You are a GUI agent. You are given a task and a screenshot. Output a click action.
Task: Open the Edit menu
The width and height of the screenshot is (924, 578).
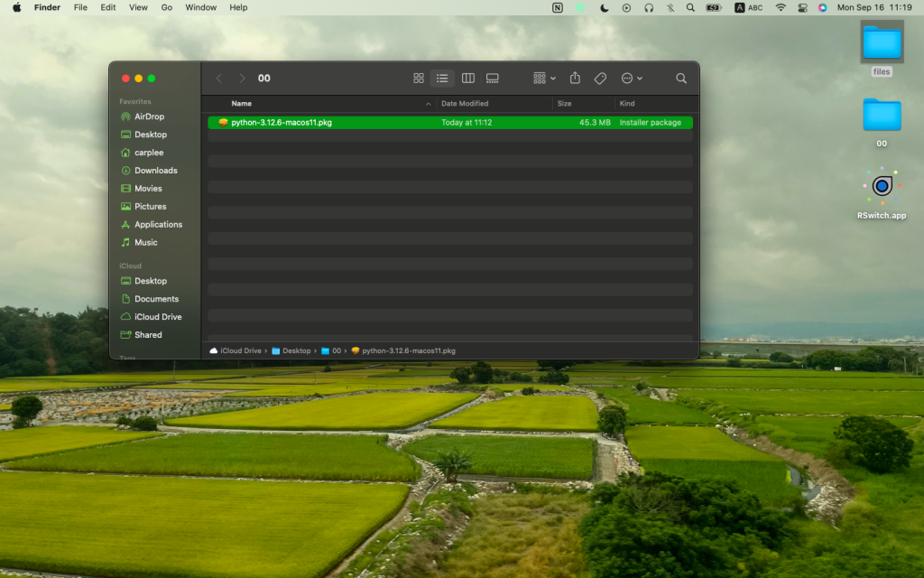coord(108,7)
